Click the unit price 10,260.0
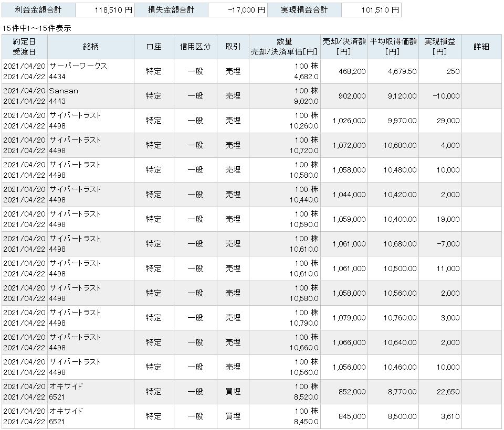The width and height of the screenshot is (504, 430). [304, 126]
